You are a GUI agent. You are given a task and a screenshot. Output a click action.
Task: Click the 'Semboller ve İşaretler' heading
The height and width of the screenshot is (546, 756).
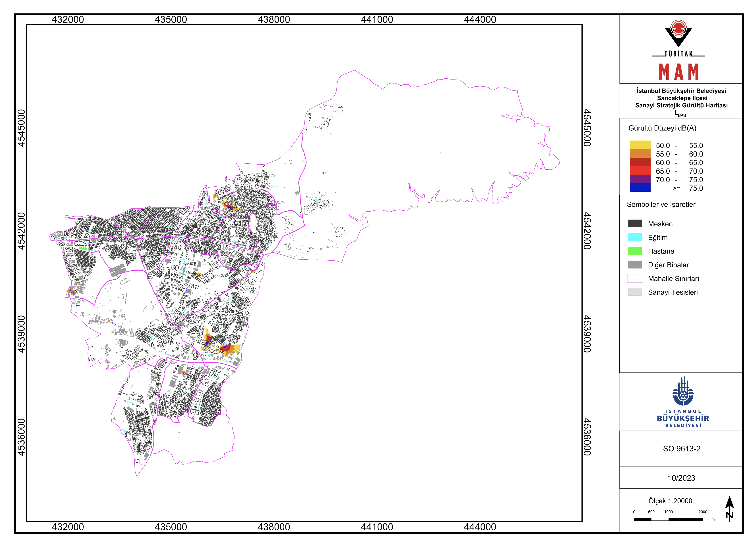coord(661,204)
